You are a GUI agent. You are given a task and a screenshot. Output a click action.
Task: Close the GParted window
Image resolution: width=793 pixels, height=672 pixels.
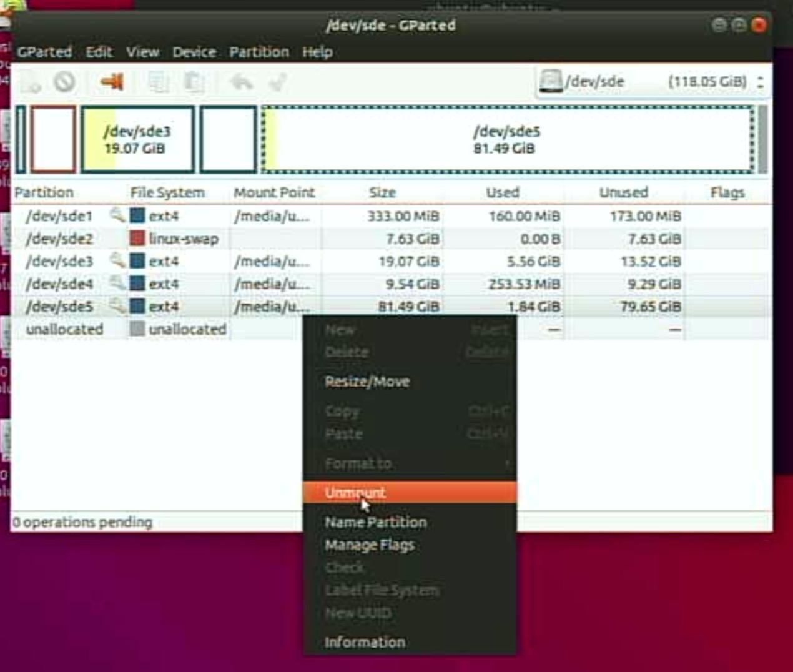[759, 25]
